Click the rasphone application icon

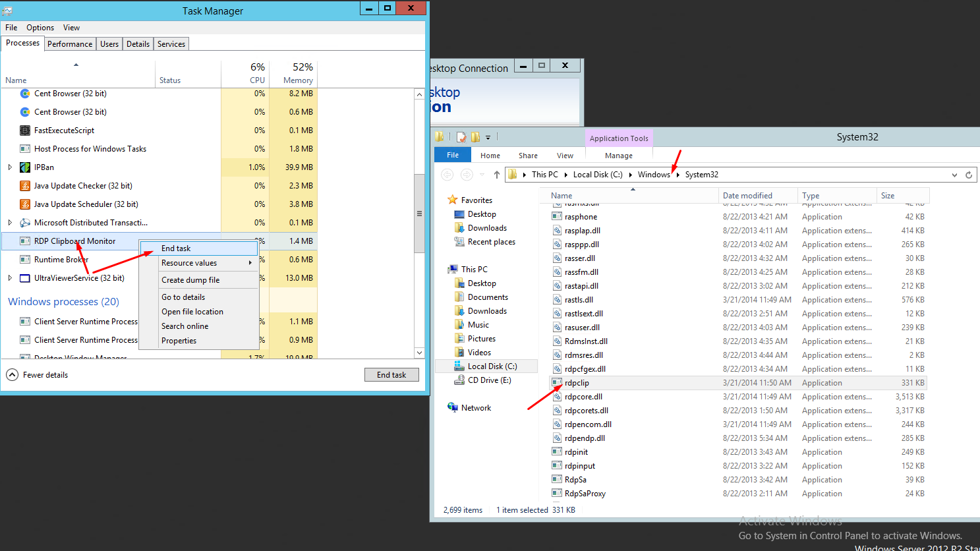coord(557,217)
